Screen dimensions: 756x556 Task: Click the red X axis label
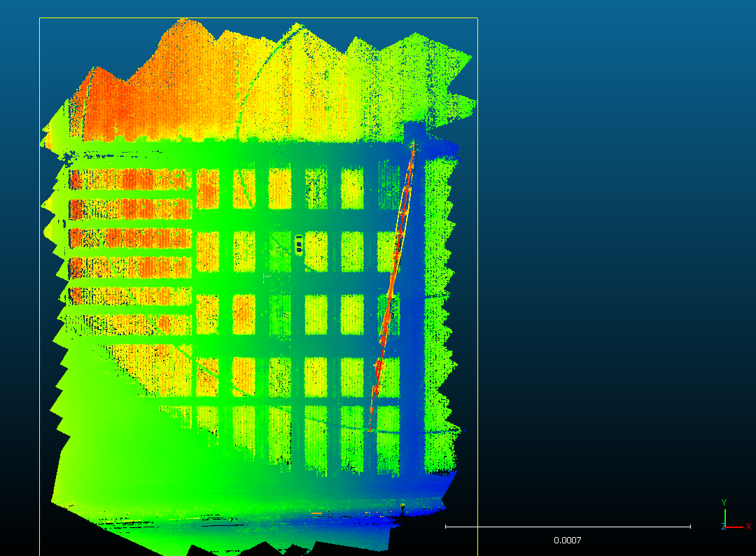tap(748, 527)
